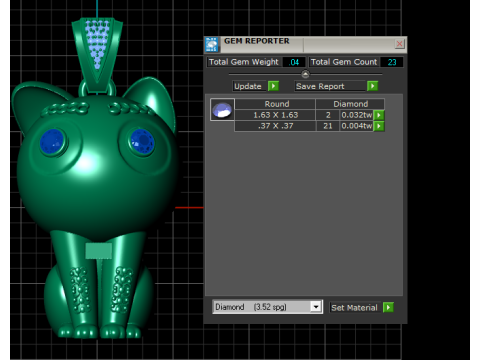Click the Update button label
Viewport: 480px width, 360px height.
[249, 86]
